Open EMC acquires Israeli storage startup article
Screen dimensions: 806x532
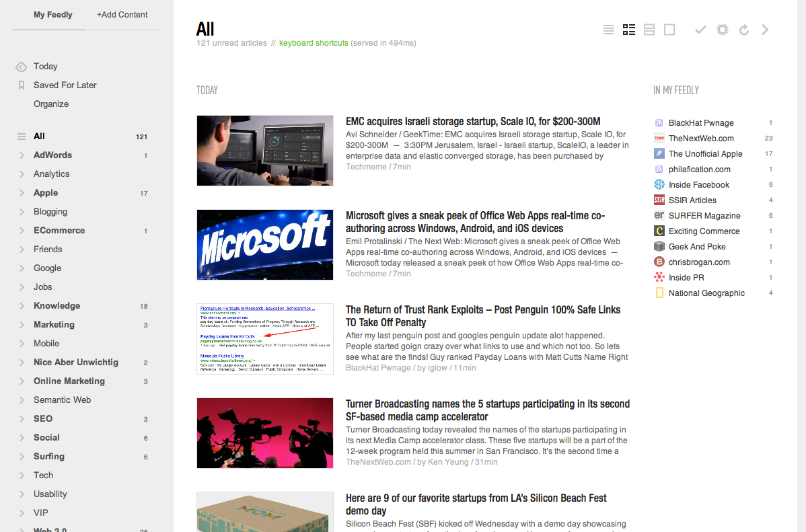click(x=473, y=121)
